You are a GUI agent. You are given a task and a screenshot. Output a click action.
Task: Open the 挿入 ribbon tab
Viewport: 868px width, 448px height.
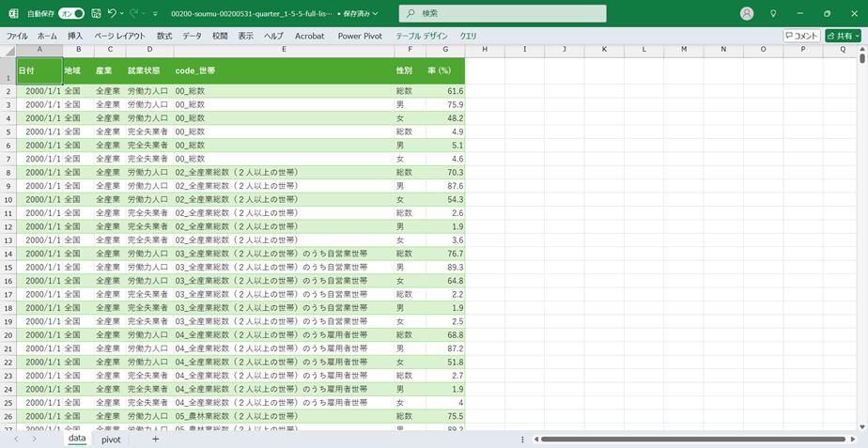(75, 36)
